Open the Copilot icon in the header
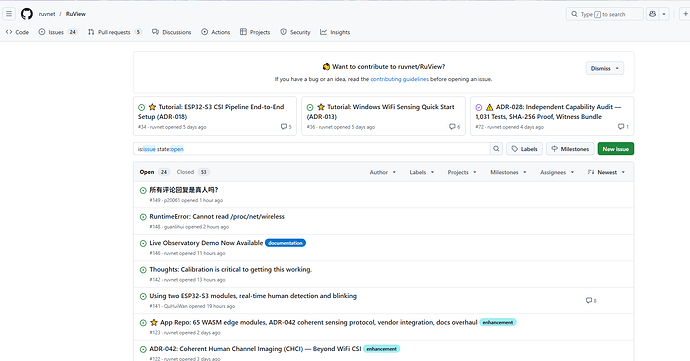 [x=653, y=14]
